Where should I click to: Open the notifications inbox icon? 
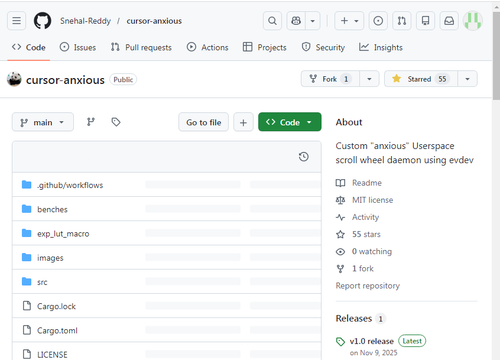pos(449,21)
